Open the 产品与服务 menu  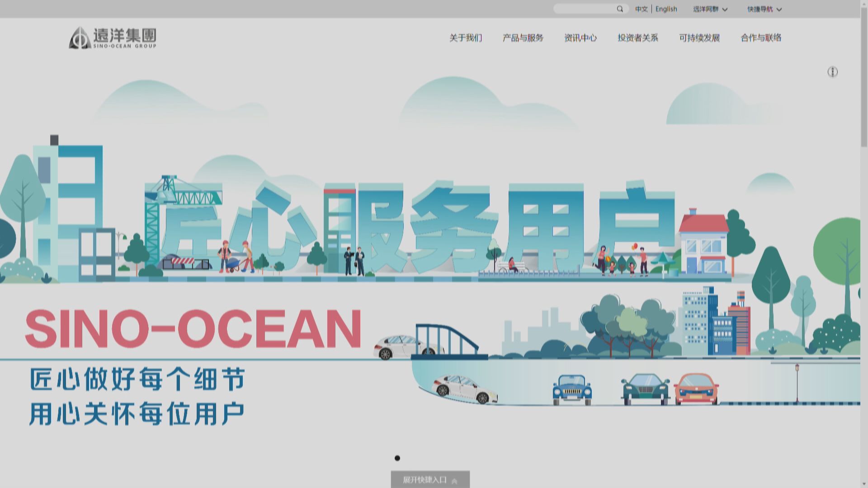point(523,38)
